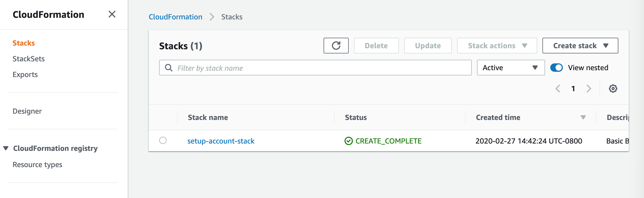
Task: Close the CloudFormation side navigation panel
Action: (x=112, y=14)
